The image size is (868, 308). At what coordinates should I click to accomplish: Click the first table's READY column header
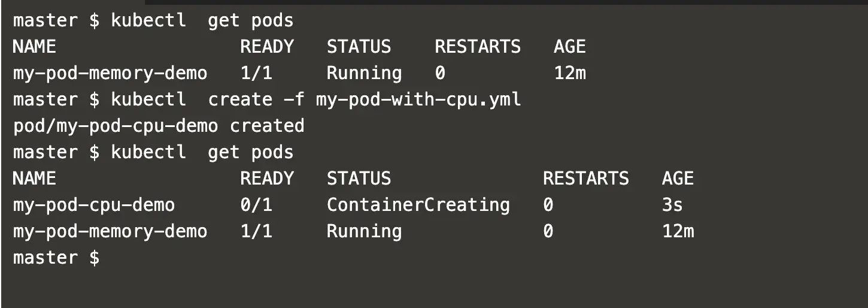tap(267, 47)
